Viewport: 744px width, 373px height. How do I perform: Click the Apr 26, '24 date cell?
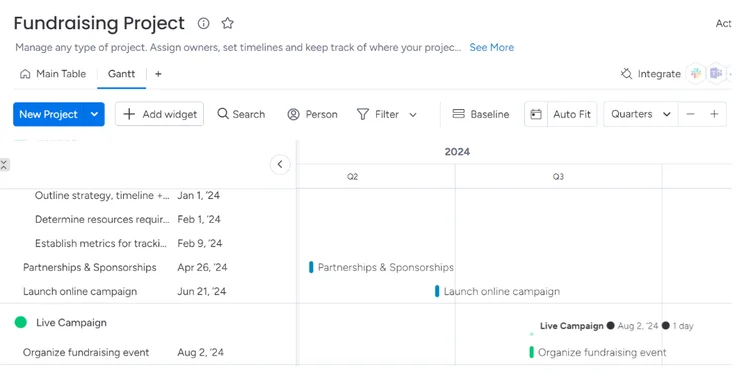(x=202, y=268)
